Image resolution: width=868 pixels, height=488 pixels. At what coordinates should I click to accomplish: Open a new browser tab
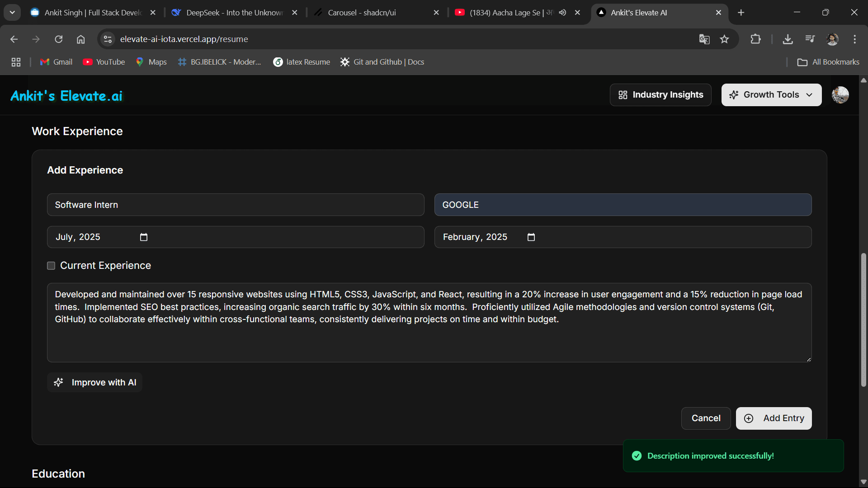(x=741, y=13)
